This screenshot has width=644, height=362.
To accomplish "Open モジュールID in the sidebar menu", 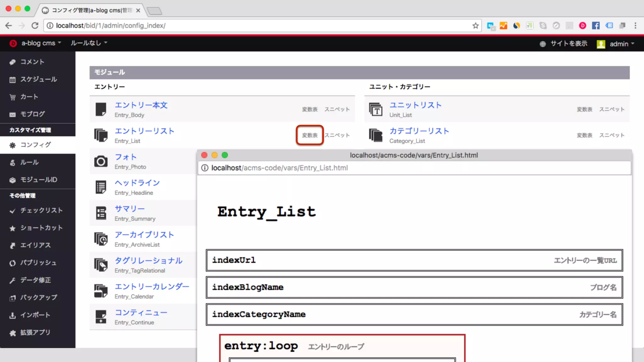I will [x=38, y=180].
